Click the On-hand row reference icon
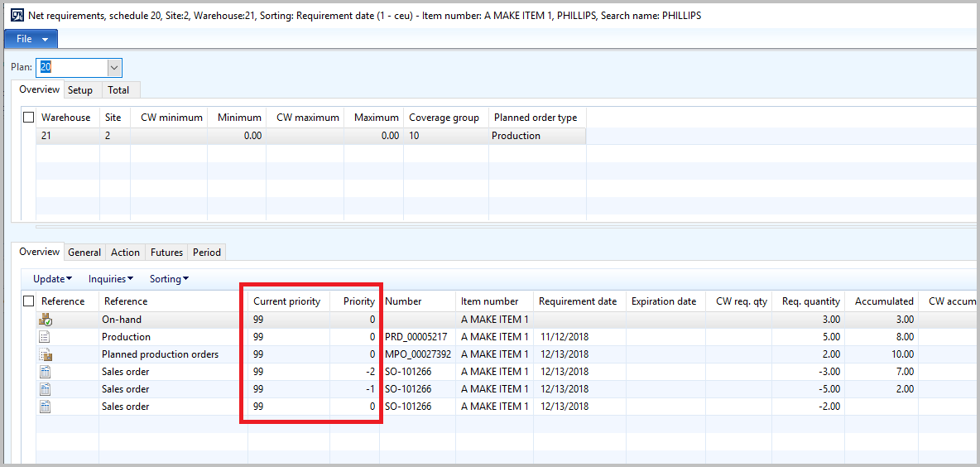Image resolution: width=980 pixels, height=467 pixels. tap(45, 320)
